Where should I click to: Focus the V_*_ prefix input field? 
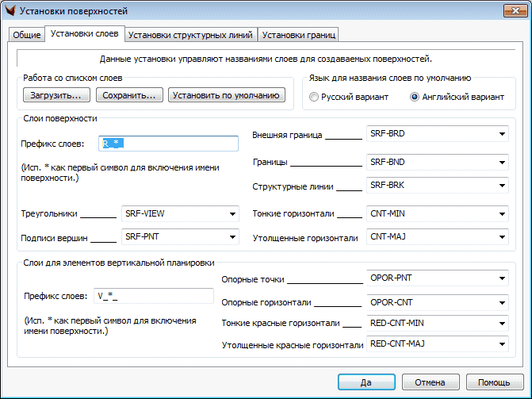click(x=153, y=296)
